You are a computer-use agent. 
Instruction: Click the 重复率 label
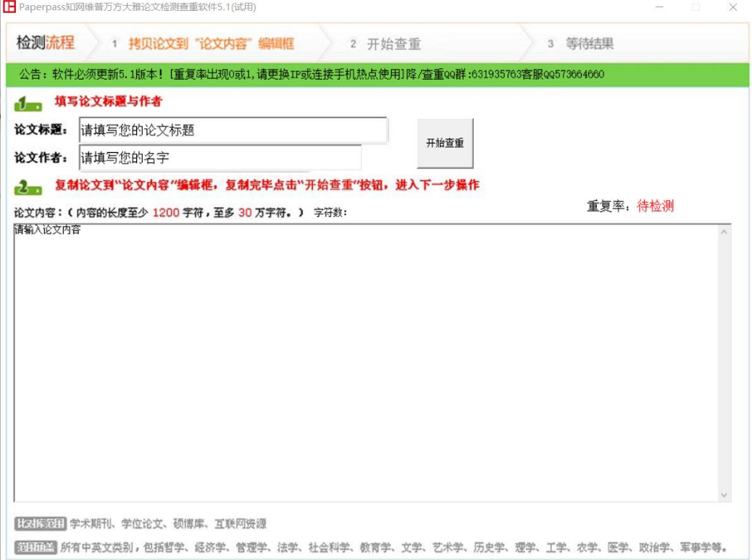tap(609, 206)
